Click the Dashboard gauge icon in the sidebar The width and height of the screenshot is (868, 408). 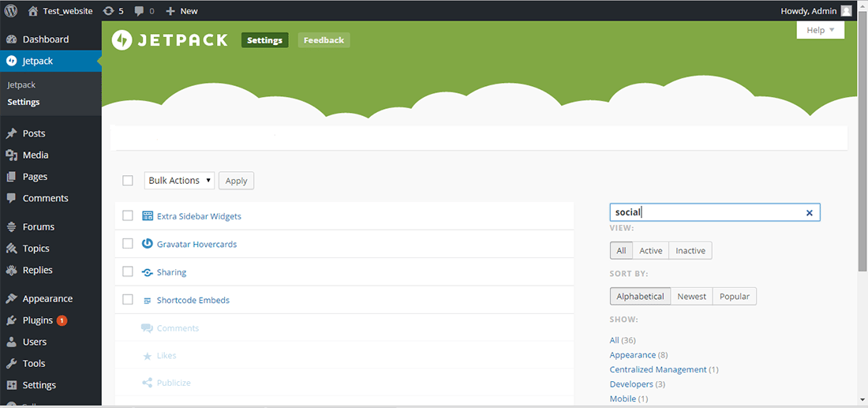pos(11,39)
